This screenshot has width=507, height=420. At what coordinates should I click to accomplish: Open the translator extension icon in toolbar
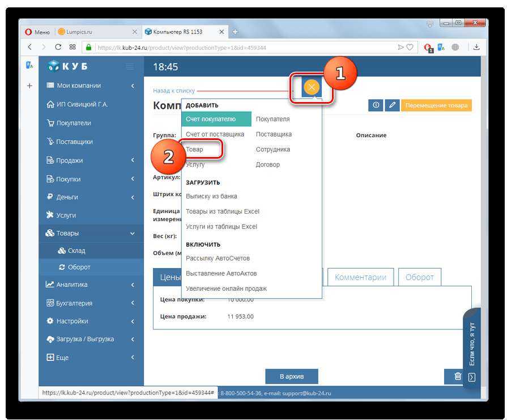pyautogui.click(x=441, y=47)
